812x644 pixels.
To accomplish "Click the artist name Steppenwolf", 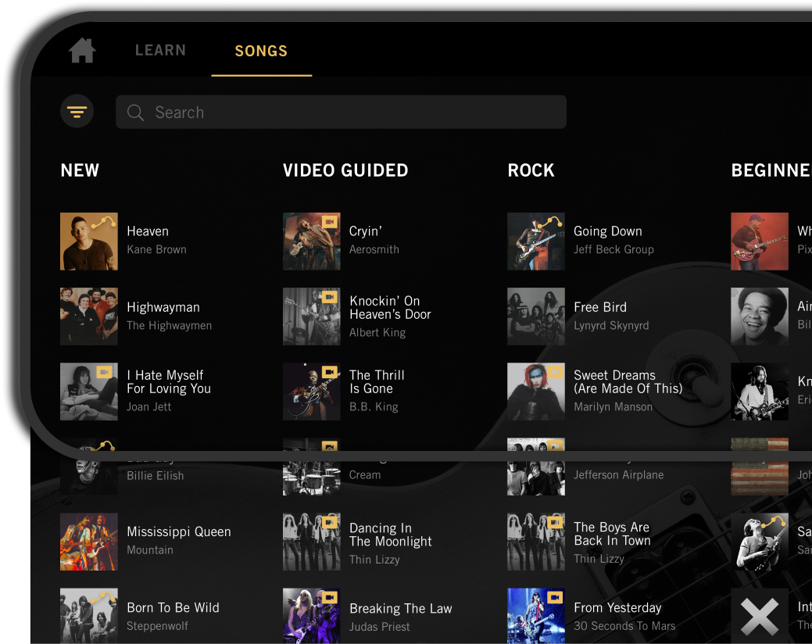I will pyautogui.click(x=157, y=626).
